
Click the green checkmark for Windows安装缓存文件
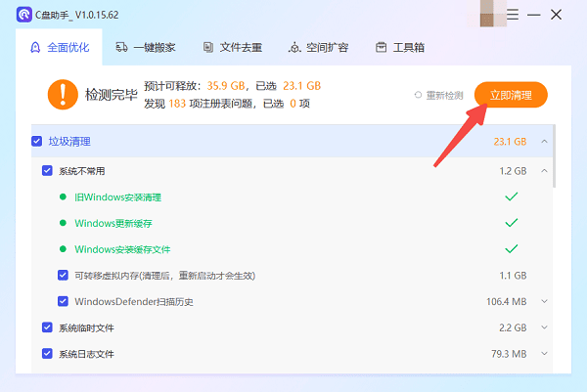(x=512, y=249)
